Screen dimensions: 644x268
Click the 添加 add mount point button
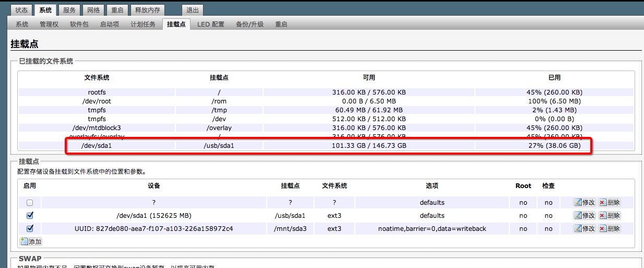pyautogui.click(x=31, y=241)
